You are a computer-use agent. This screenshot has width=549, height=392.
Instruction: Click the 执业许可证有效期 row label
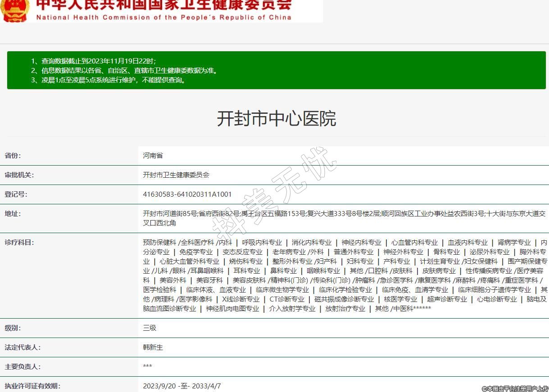click(32, 386)
